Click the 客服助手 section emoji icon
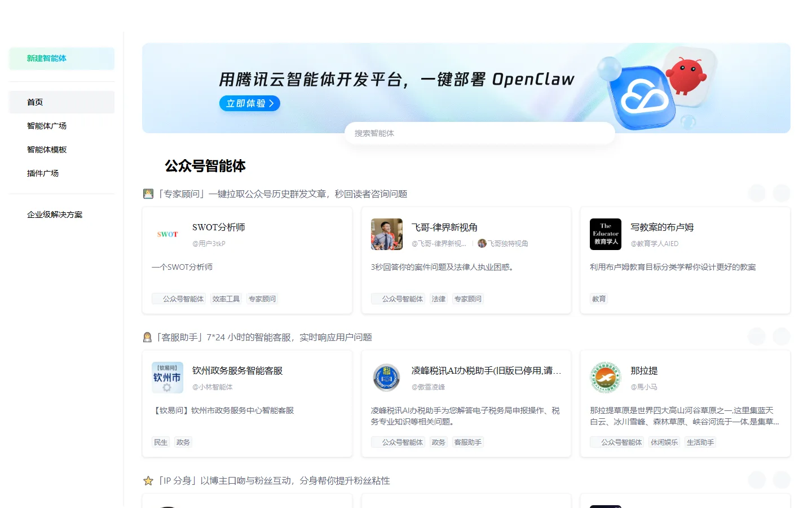This screenshot has width=812, height=508. (x=148, y=337)
